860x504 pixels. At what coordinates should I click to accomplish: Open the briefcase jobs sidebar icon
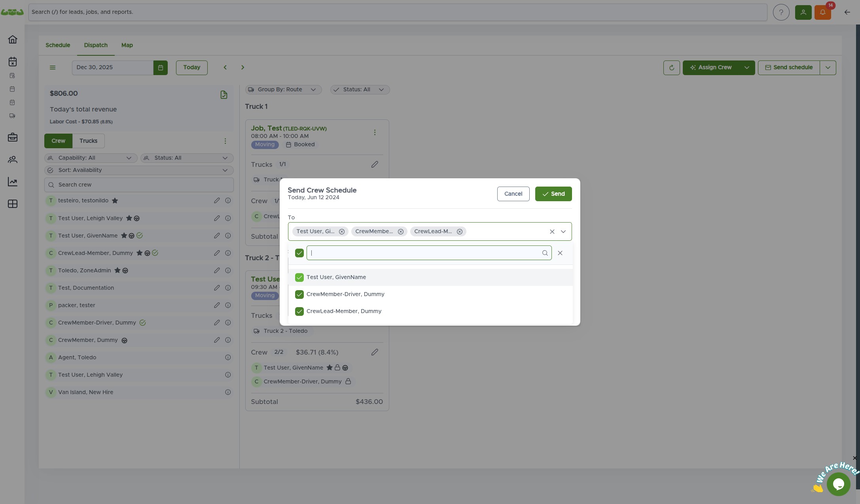pyautogui.click(x=13, y=138)
